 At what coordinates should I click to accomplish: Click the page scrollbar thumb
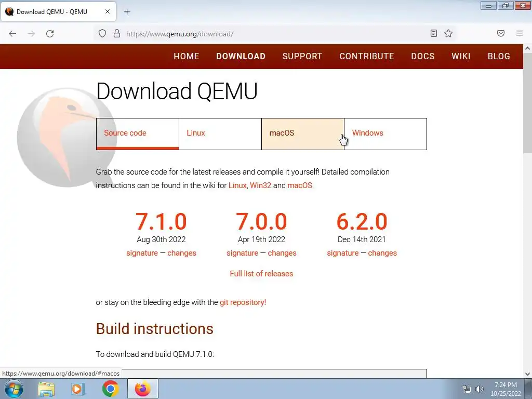[x=528, y=103]
